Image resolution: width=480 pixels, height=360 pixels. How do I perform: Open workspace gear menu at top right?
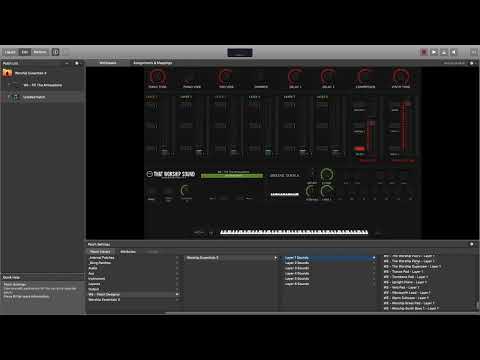pos(472,63)
